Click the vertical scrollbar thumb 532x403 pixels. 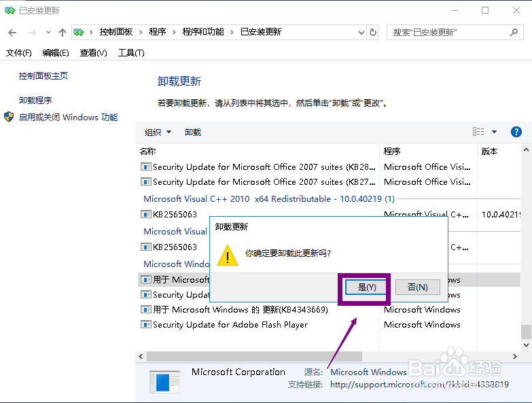pyautogui.click(x=527, y=332)
